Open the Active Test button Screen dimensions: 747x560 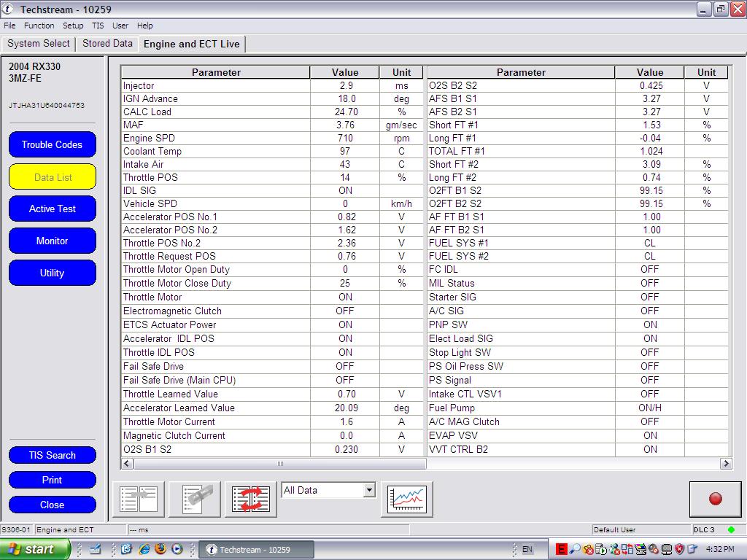coord(52,209)
